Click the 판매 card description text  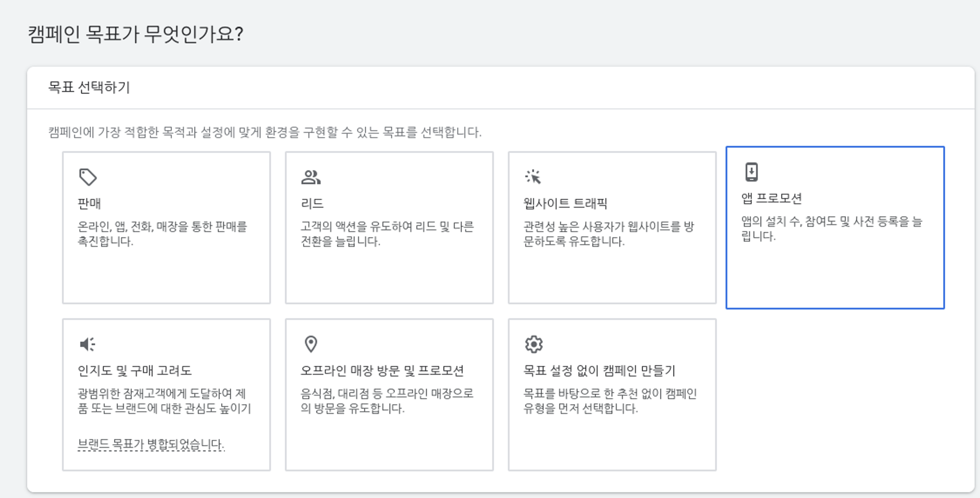pos(162,234)
